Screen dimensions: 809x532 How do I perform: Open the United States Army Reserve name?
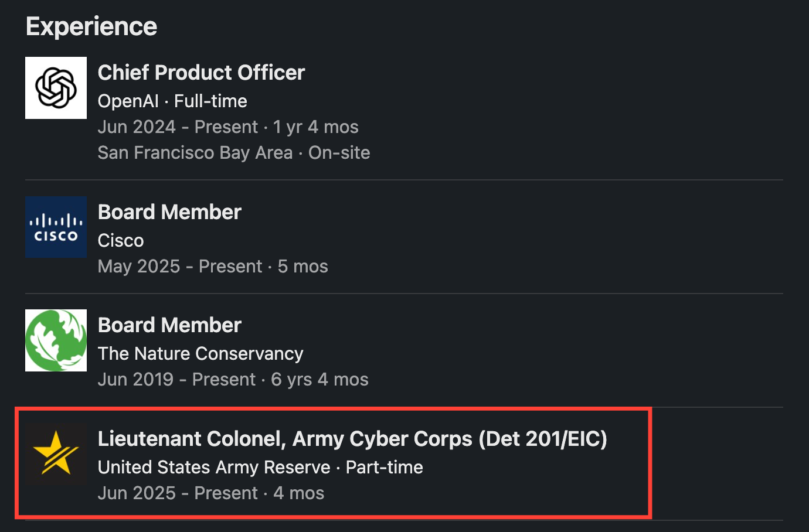click(214, 468)
